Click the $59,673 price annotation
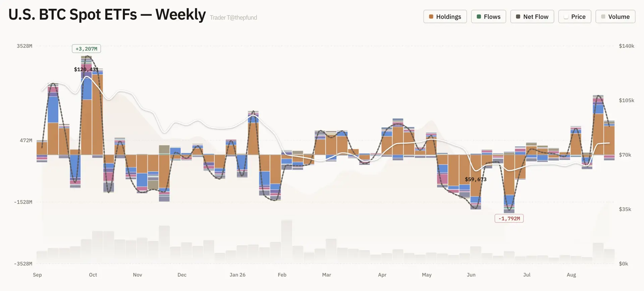 (x=476, y=179)
